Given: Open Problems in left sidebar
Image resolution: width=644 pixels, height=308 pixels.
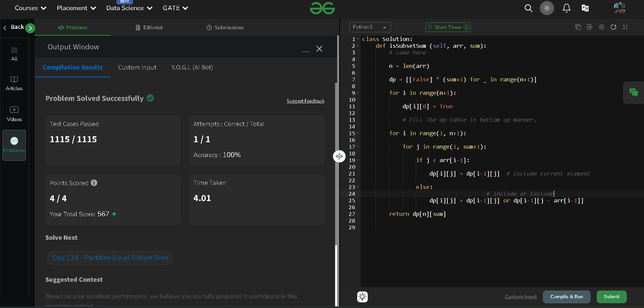Looking at the screenshot, I should coord(14,145).
